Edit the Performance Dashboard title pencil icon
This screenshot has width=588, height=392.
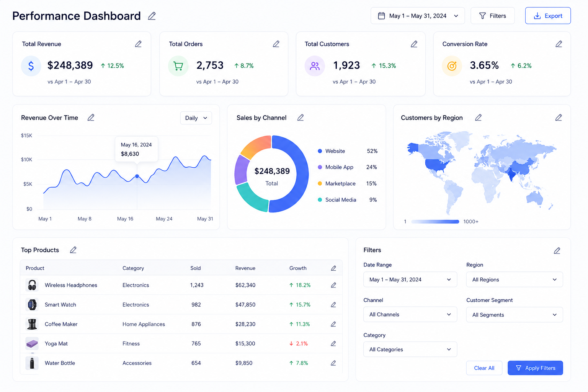tap(152, 16)
